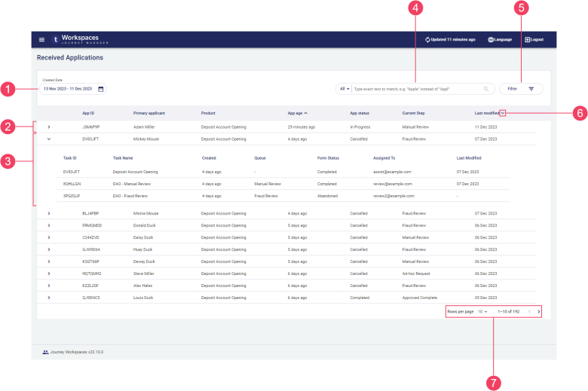Open the Created Date calendar picker

pos(101,89)
